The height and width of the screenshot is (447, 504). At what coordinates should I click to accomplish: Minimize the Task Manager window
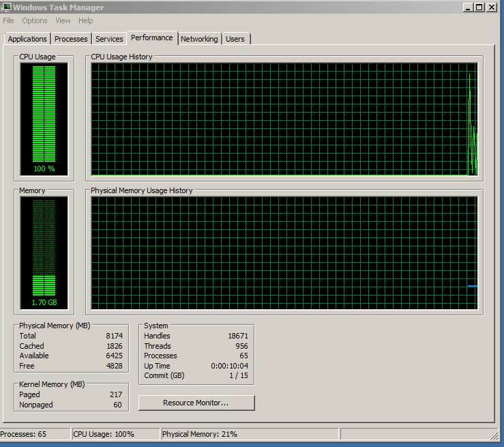468,7
